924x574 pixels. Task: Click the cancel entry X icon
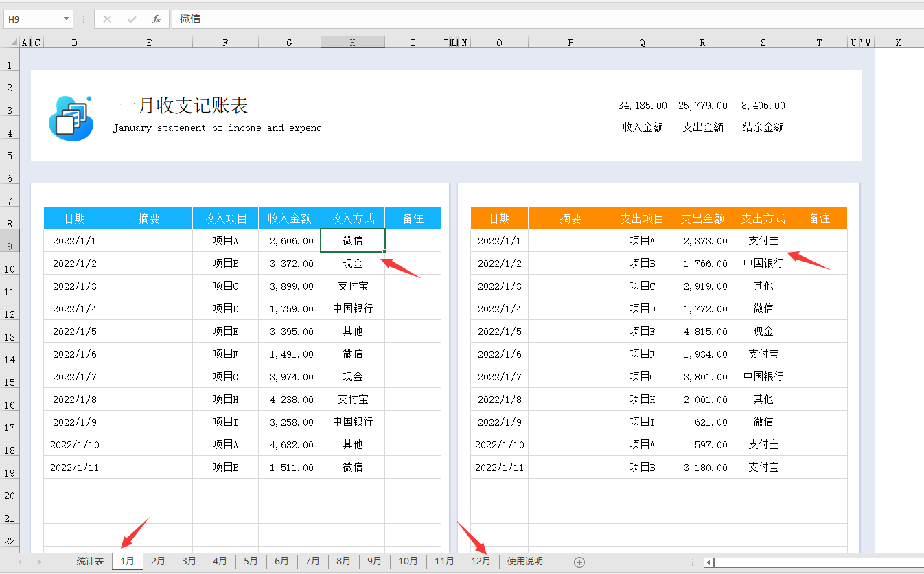pyautogui.click(x=107, y=19)
